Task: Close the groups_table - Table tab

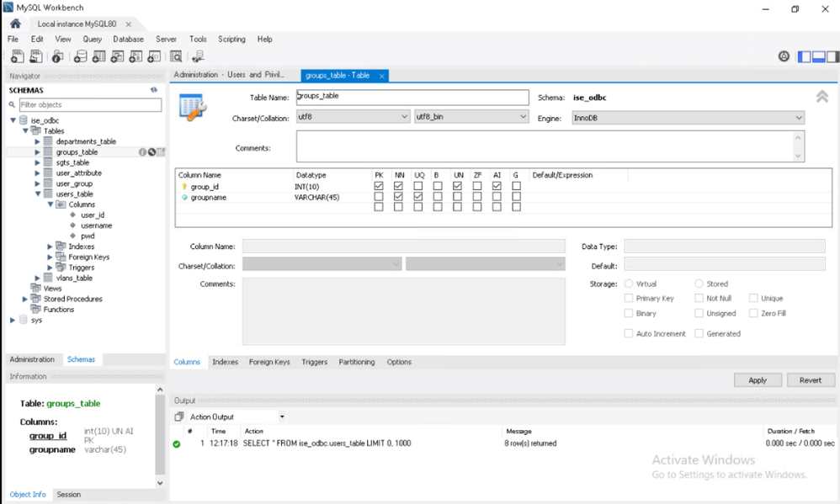Action: [x=381, y=76]
